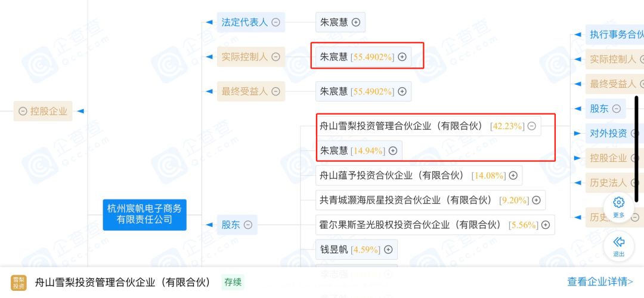Expand 霍尔果斯圣光股权投资合伙企业 5.56% node
The width and height of the screenshot is (644, 298).
pos(546,225)
